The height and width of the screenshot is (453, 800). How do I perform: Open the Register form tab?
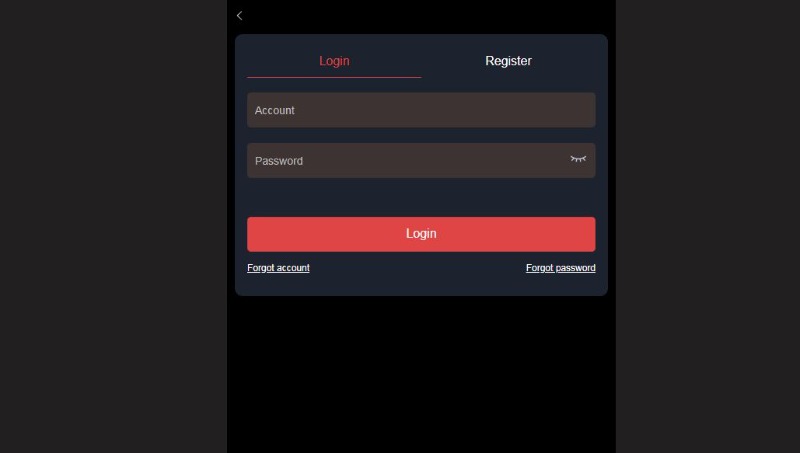pos(508,61)
